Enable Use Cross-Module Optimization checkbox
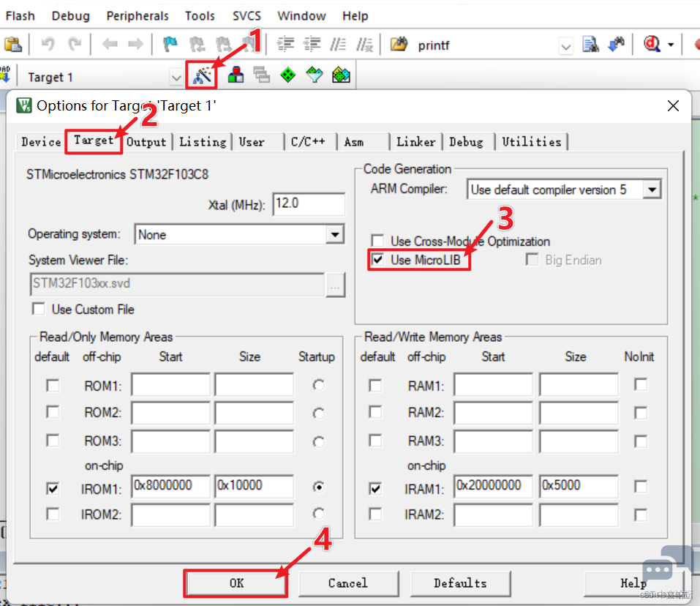The height and width of the screenshot is (606, 700). [377, 241]
